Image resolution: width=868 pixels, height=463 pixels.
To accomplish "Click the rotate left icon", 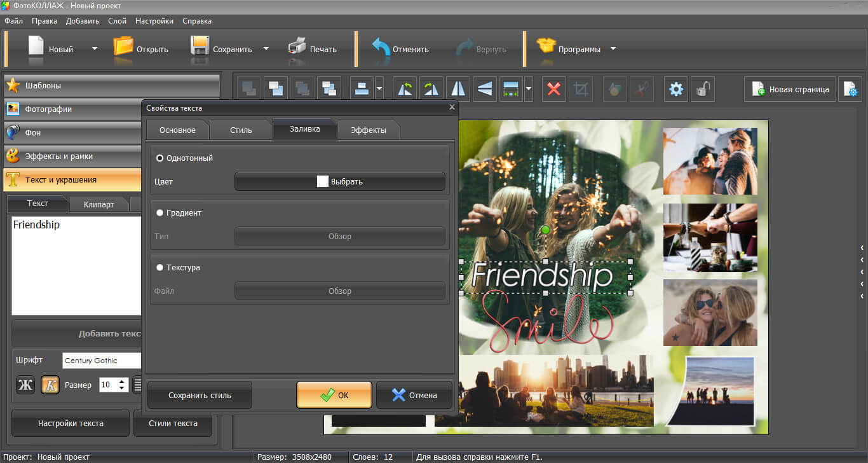I will pyautogui.click(x=405, y=89).
